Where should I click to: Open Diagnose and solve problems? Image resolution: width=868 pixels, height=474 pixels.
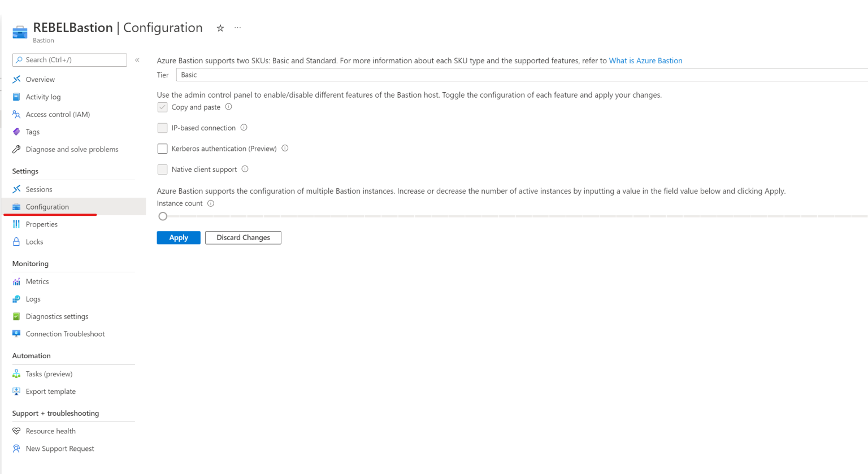point(72,149)
